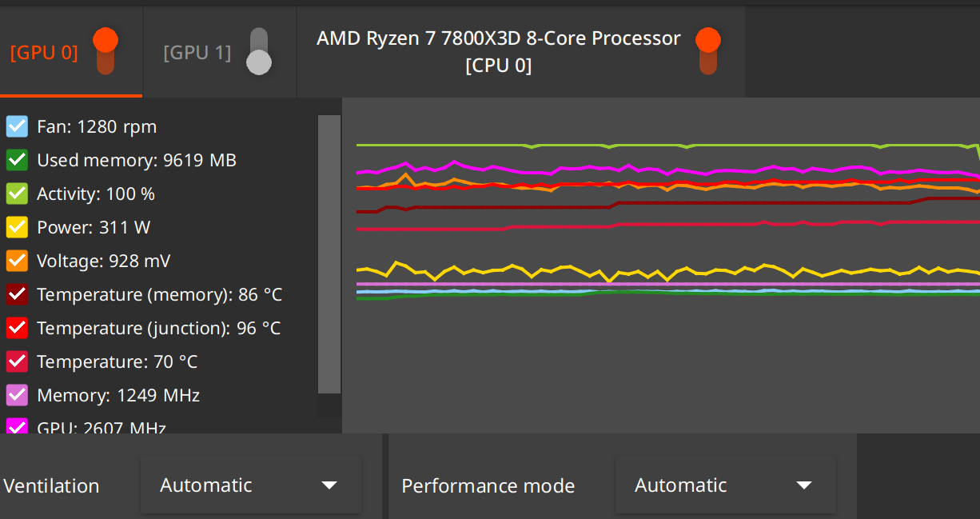Enable the GPU 1 monitoring switch
Image resolution: width=980 pixels, height=519 pixels.
point(259,51)
